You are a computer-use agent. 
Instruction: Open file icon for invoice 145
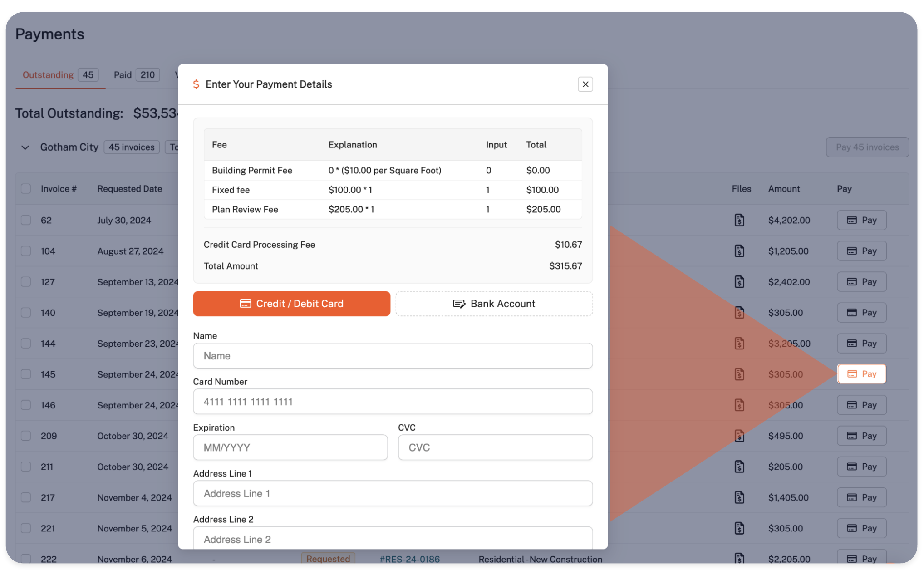pyautogui.click(x=739, y=374)
